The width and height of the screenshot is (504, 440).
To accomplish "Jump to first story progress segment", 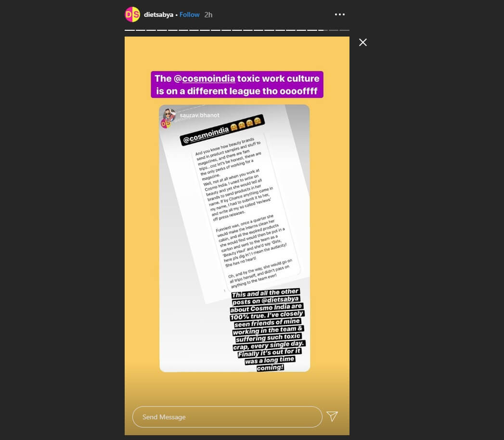I will point(130,30).
